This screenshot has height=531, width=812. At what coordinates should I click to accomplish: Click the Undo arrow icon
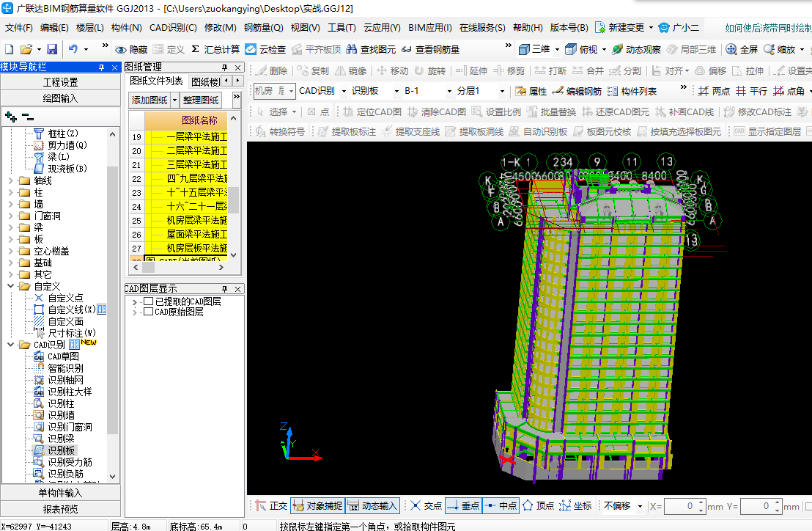(x=73, y=49)
